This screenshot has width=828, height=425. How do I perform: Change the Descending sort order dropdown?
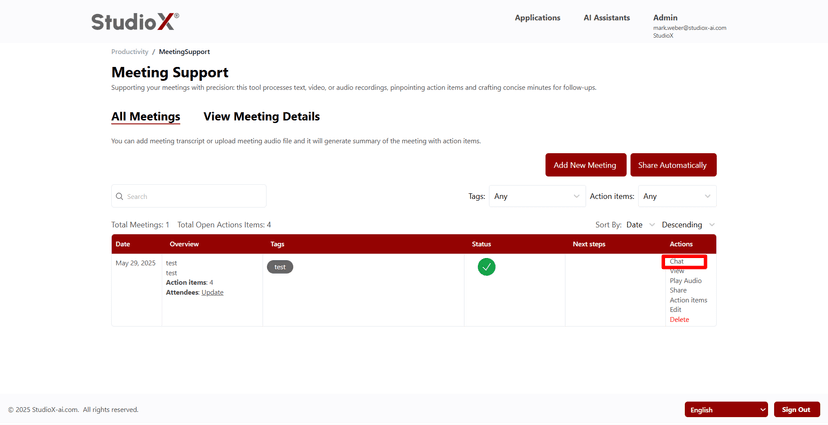click(688, 225)
